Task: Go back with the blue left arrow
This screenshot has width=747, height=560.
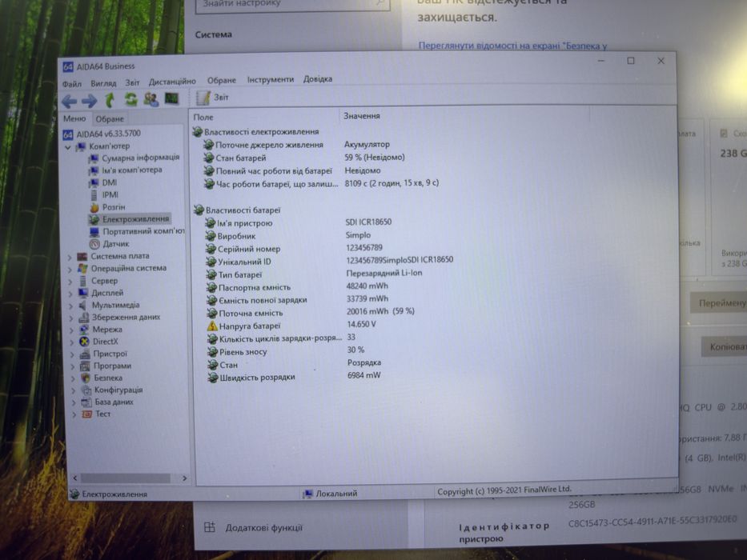Action: (70, 101)
